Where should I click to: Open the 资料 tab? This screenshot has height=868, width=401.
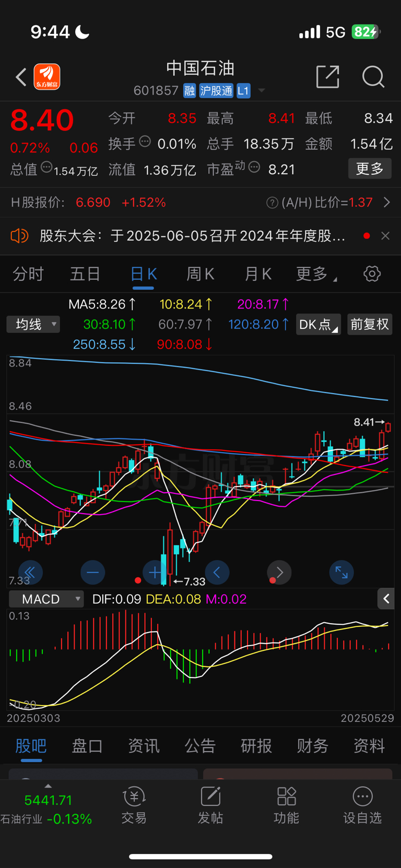[x=369, y=746]
